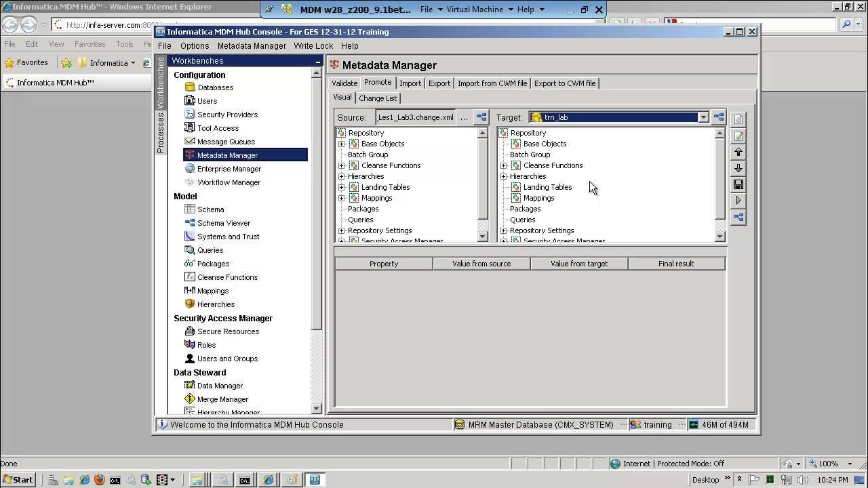Collapse the Workbenches panel with minus button
The image size is (868, 488).
click(x=317, y=61)
